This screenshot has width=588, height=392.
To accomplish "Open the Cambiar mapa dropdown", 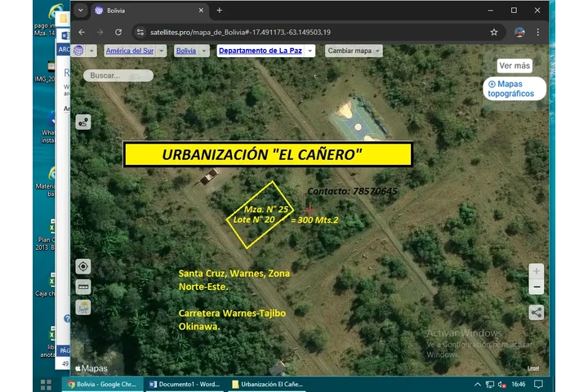I will coord(354,51).
